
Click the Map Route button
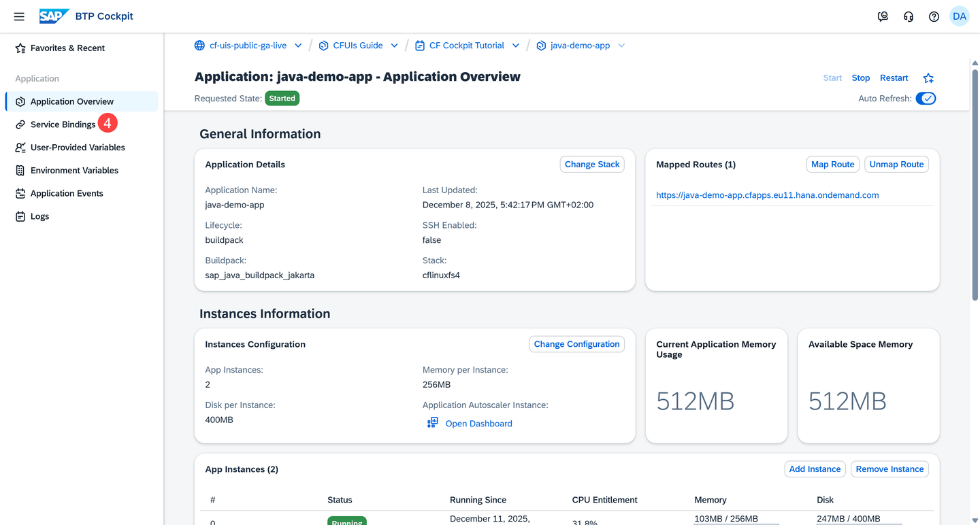[833, 165]
